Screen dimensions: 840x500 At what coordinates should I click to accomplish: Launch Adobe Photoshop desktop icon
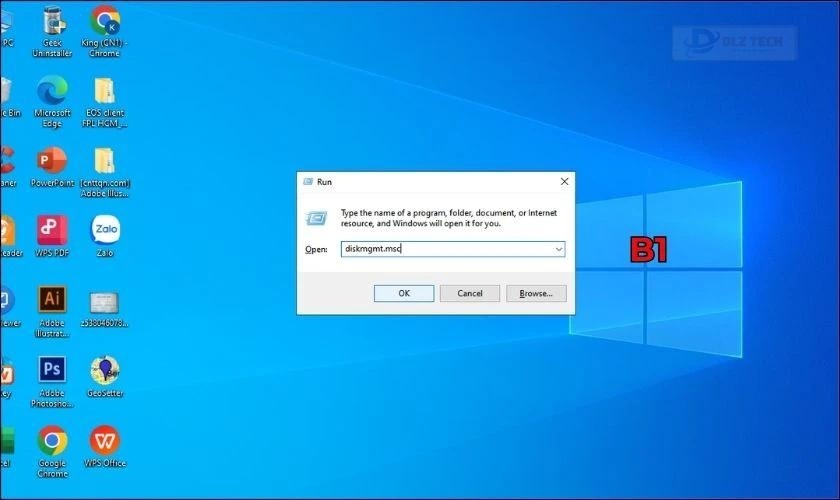click(x=52, y=382)
